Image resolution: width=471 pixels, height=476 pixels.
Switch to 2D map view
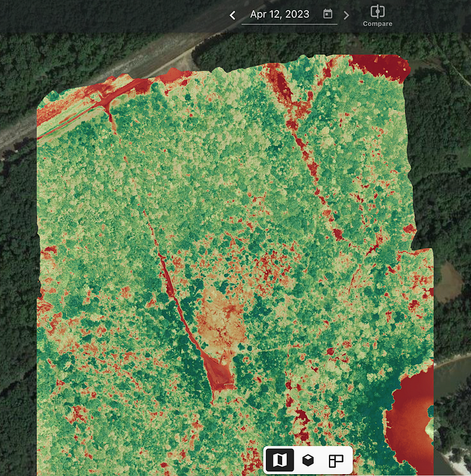[280, 460]
